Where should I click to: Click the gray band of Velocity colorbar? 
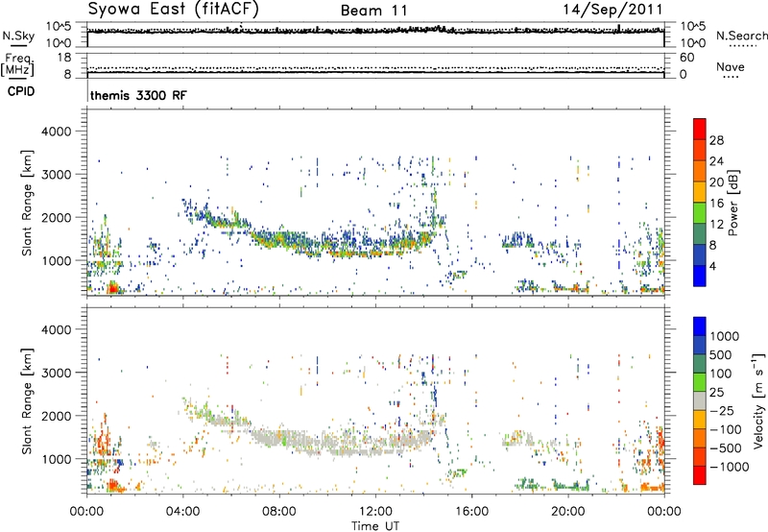point(700,400)
